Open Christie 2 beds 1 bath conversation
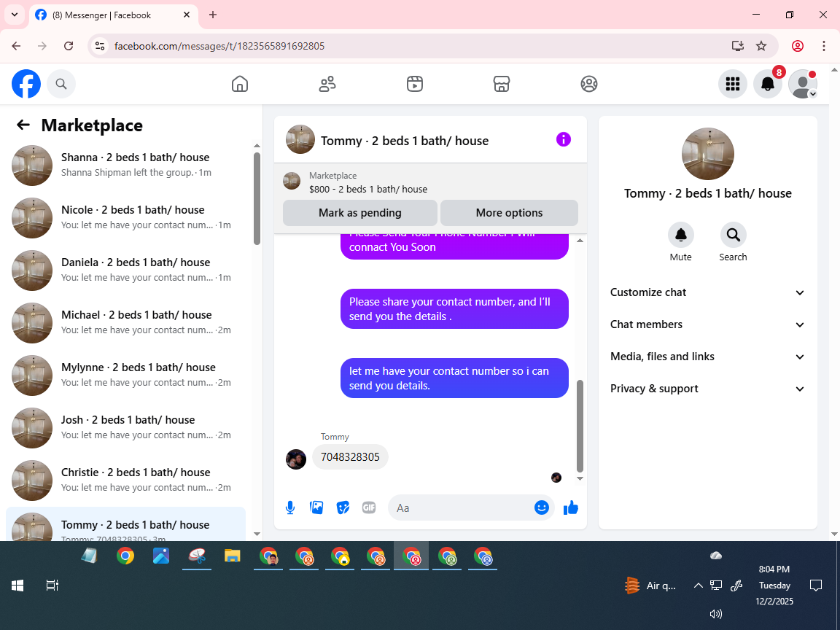The height and width of the screenshot is (630, 840). pos(126,480)
